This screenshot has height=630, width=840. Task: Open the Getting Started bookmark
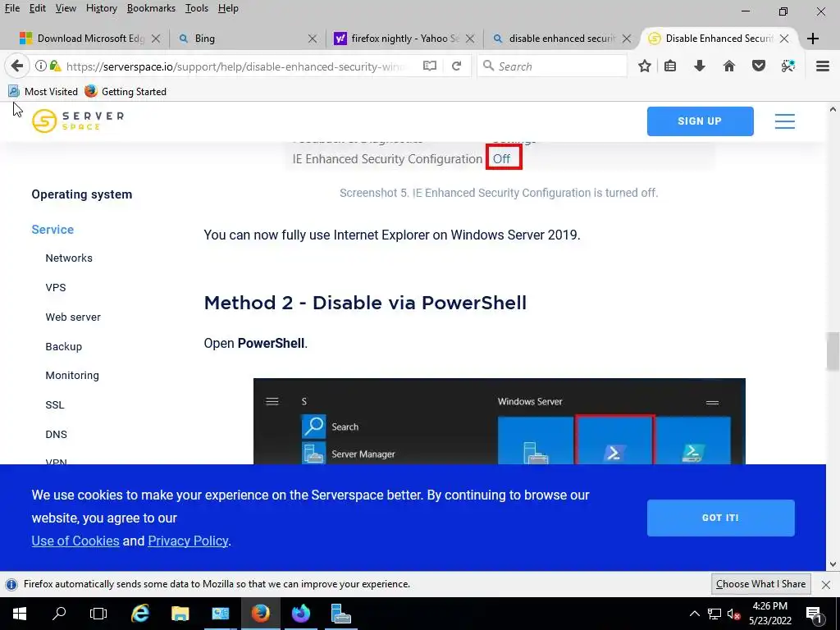click(126, 92)
